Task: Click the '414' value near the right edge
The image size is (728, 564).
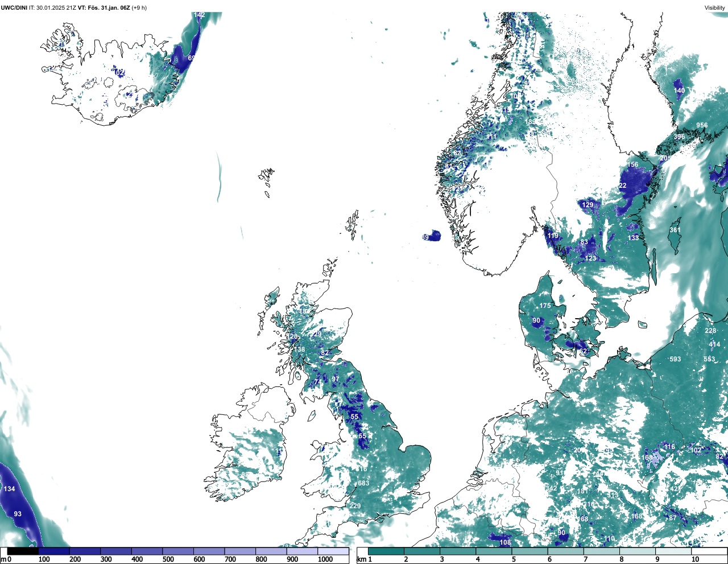Action: [x=714, y=344]
